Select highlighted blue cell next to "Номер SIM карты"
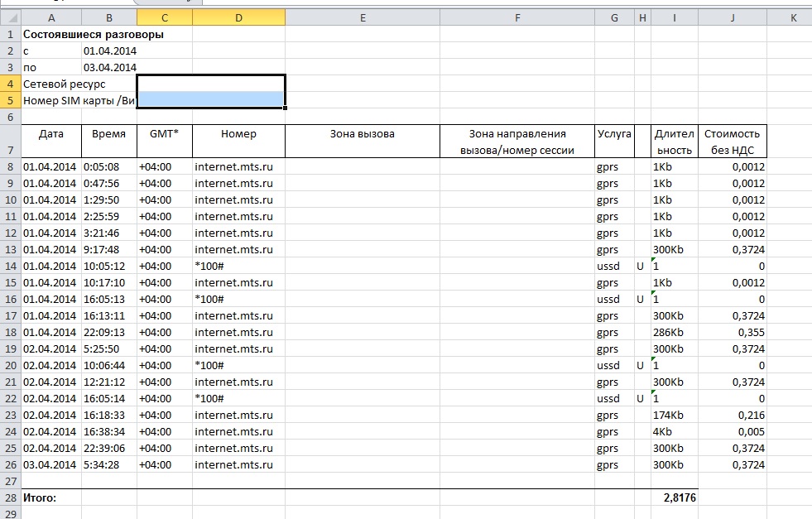The height and width of the screenshot is (519, 812). click(211, 100)
